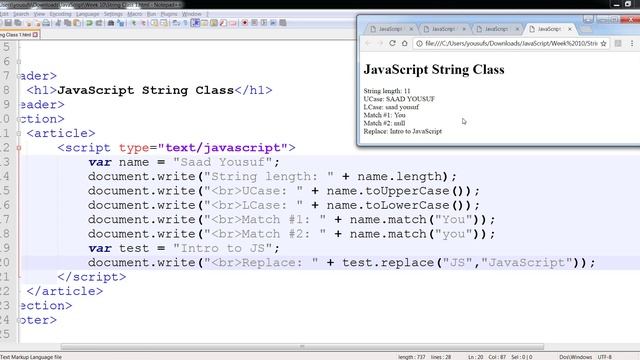Click the Playback macro icon

(264, 23)
